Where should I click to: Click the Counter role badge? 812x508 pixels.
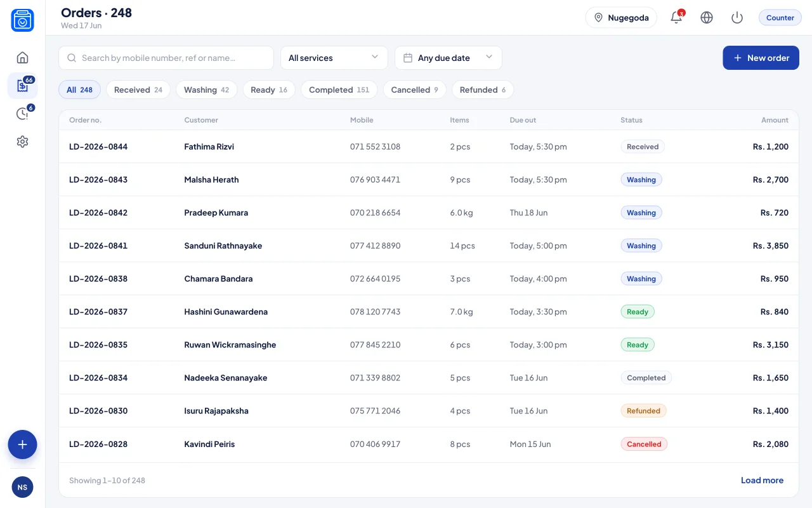pos(780,18)
